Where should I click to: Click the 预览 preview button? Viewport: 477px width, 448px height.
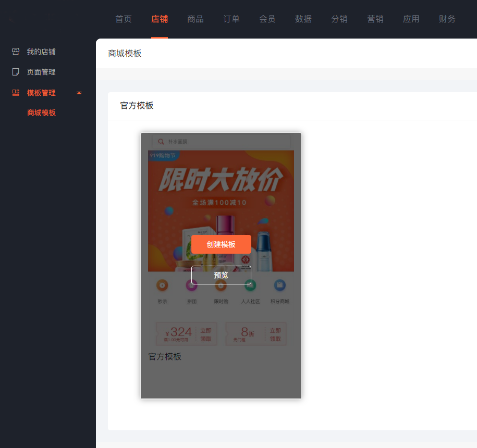point(221,275)
